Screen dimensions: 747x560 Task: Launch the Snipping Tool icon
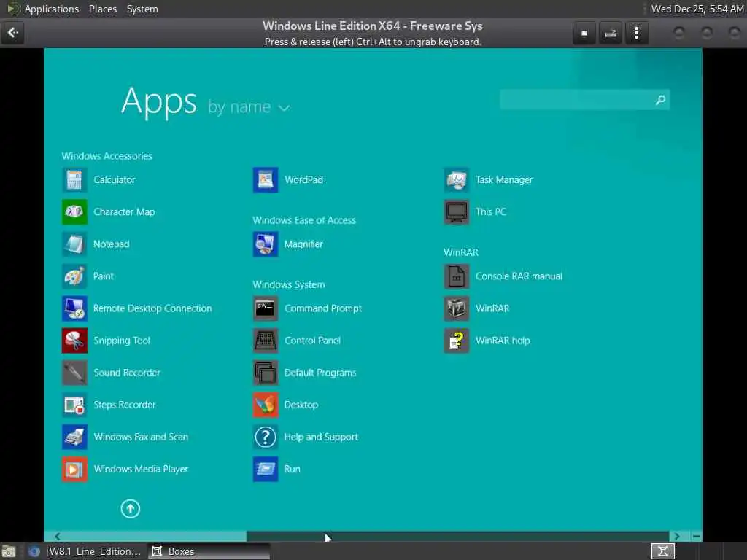(74, 341)
